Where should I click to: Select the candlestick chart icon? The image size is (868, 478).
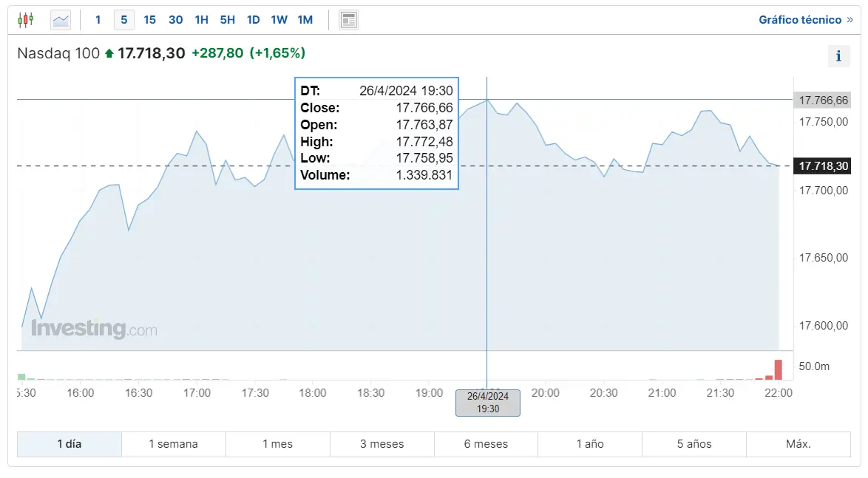[25, 19]
